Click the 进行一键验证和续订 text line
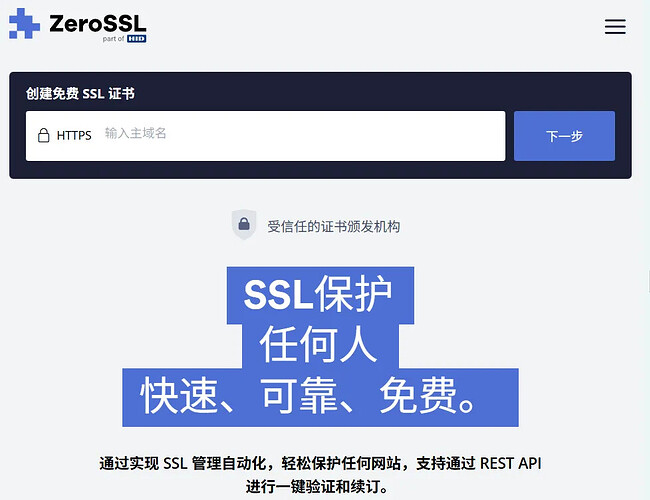 [x=317, y=486]
